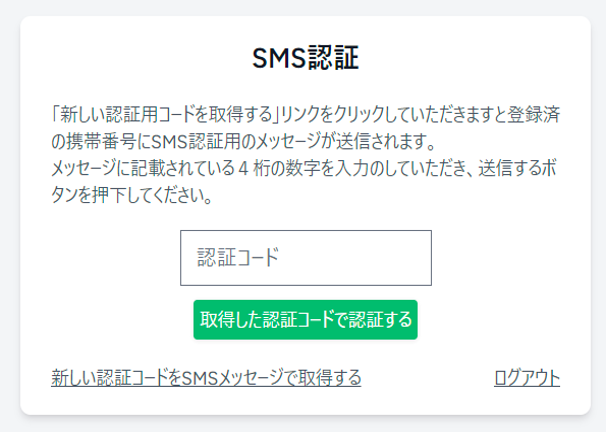Choose ログアウト to sign out

pyautogui.click(x=526, y=377)
